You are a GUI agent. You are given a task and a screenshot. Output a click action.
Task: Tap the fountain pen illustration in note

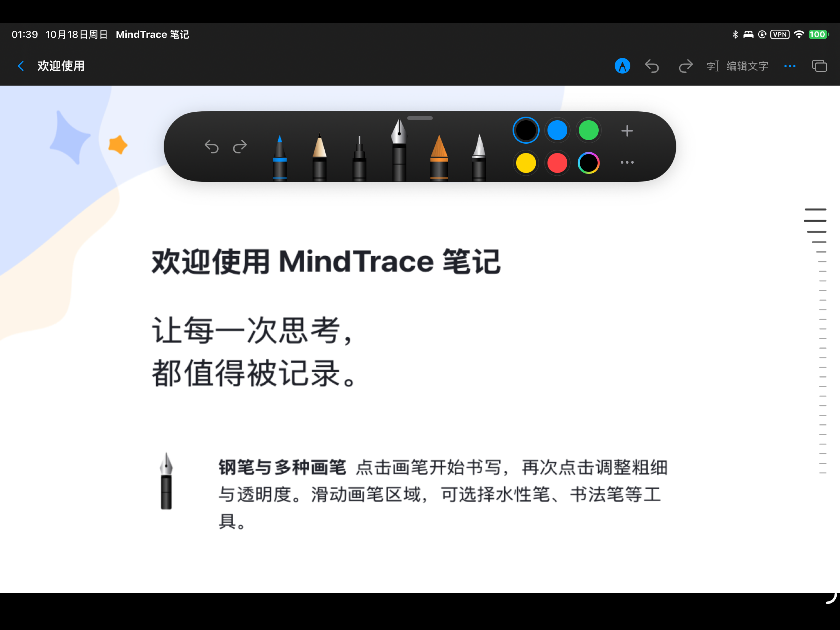pyautogui.click(x=166, y=481)
